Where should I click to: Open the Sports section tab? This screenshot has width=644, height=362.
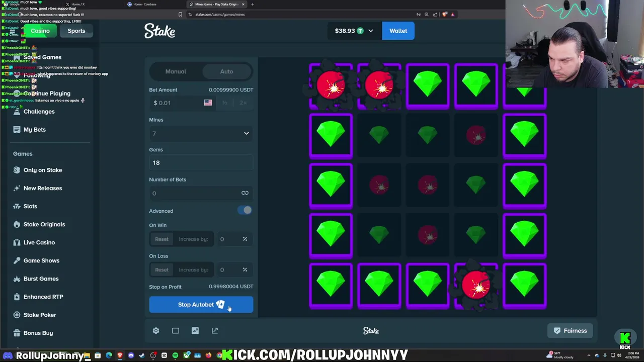[76, 31]
